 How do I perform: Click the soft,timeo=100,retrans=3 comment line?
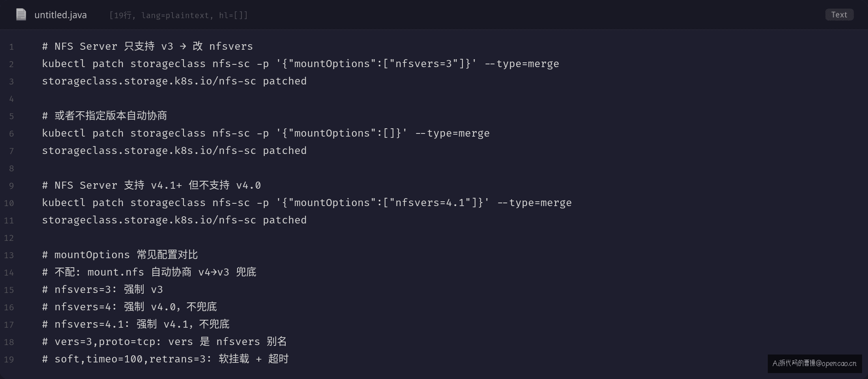pos(165,359)
